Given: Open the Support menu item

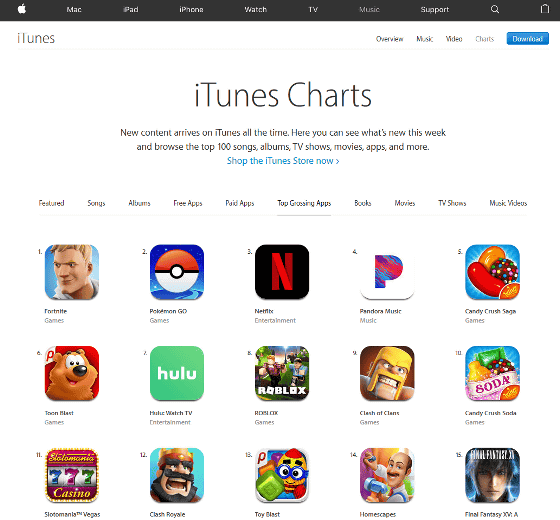Looking at the screenshot, I should point(435,10).
